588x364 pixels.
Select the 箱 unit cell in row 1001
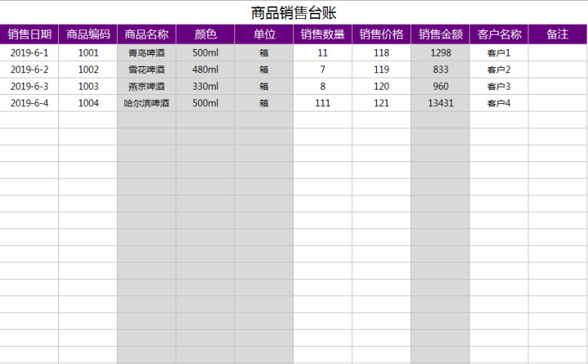265,53
